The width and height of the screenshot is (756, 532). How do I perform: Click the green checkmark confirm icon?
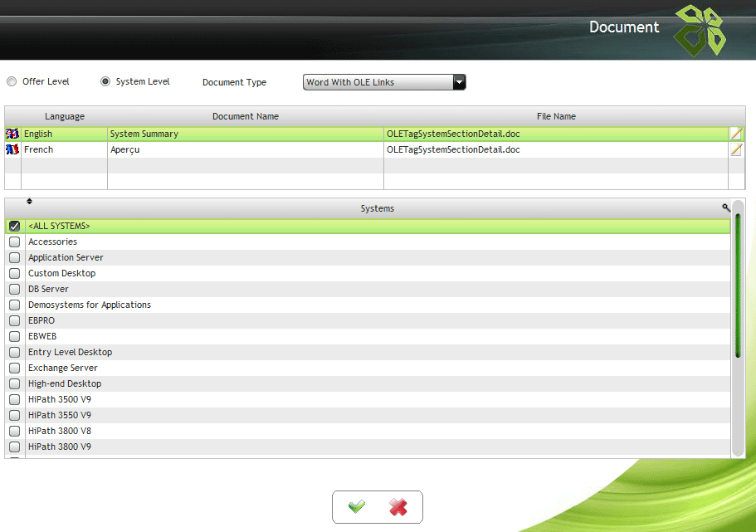tap(357, 507)
